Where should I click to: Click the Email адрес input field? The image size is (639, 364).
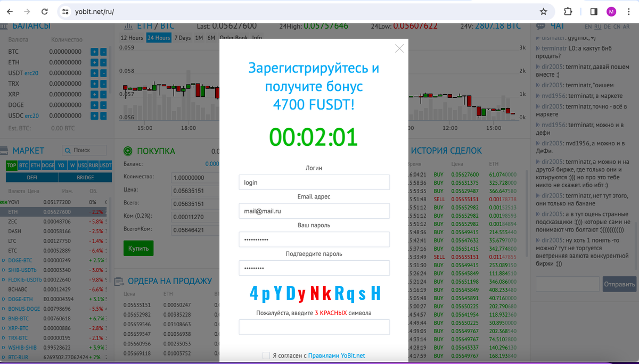click(314, 211)
